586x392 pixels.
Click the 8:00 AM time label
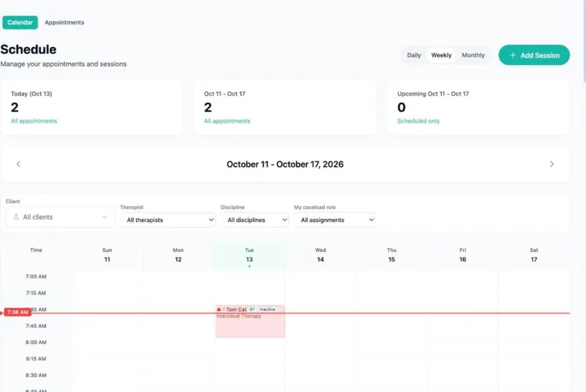(x=36, y=343)
